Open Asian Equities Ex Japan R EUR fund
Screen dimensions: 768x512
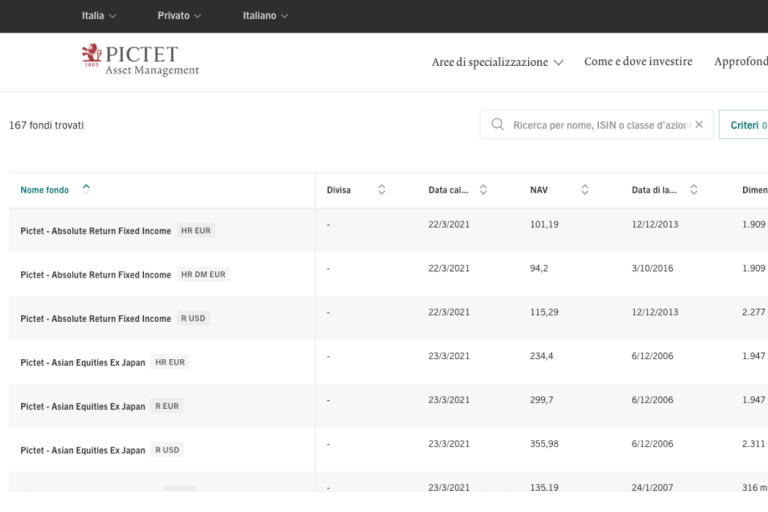[83, 406]
